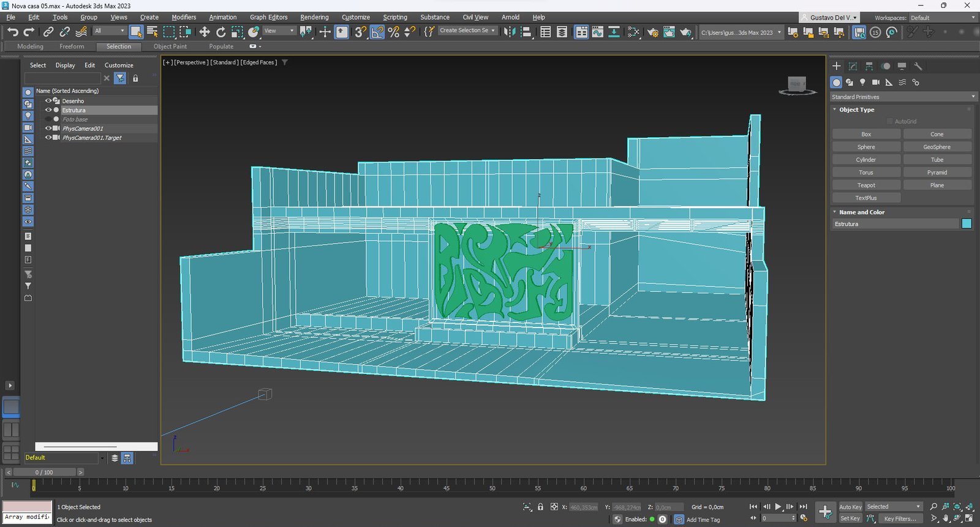Click the GeoSphere primitive button

[937, 147]
